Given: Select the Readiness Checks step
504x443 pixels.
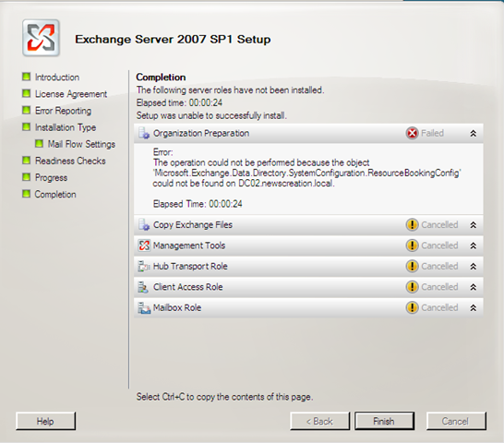Looking at the screenshot, I should 70,161.
